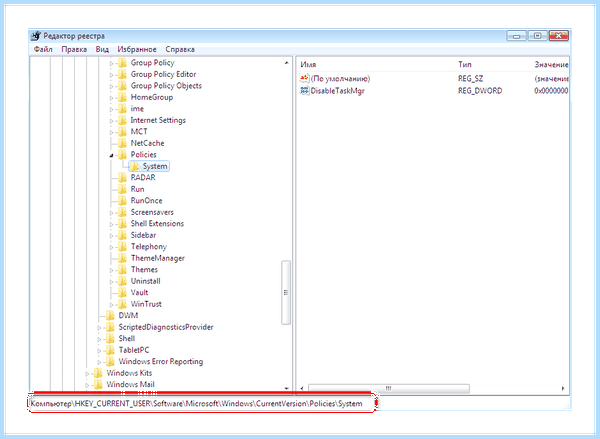Maximize the Registry Editor window
600x439 pixels.
pyautogui.click(x=537, y=36)
